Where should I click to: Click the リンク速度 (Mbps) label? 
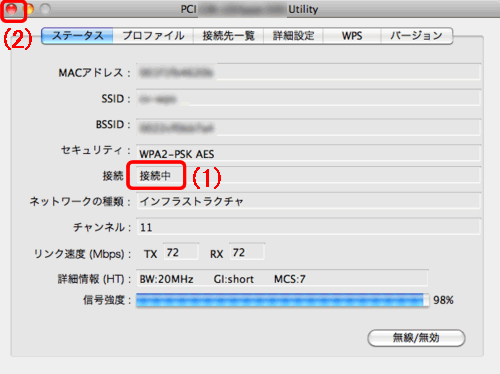coord(83,254)
